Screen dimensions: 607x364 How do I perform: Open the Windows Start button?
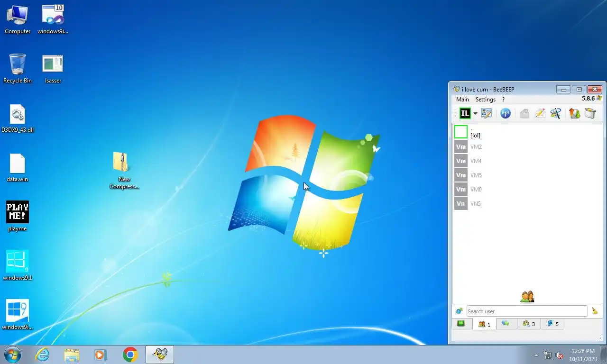[x=13, y=355]
